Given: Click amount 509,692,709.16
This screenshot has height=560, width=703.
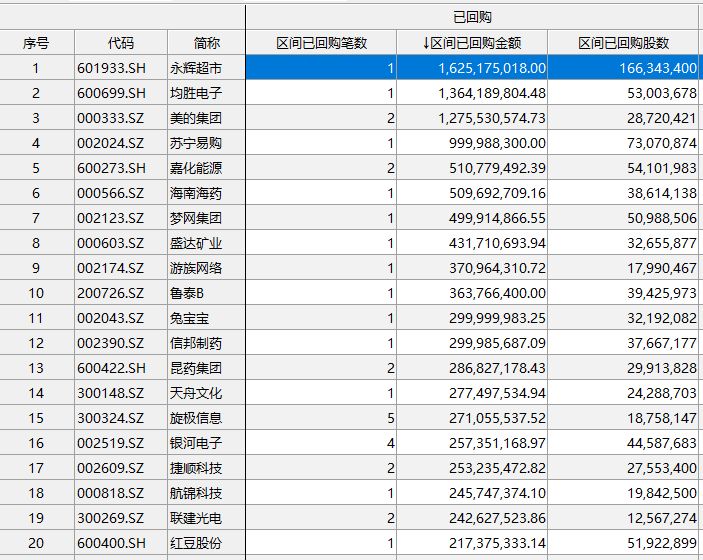Looking at the screenshot, I should pyautogui.click(x=497, y=193).
